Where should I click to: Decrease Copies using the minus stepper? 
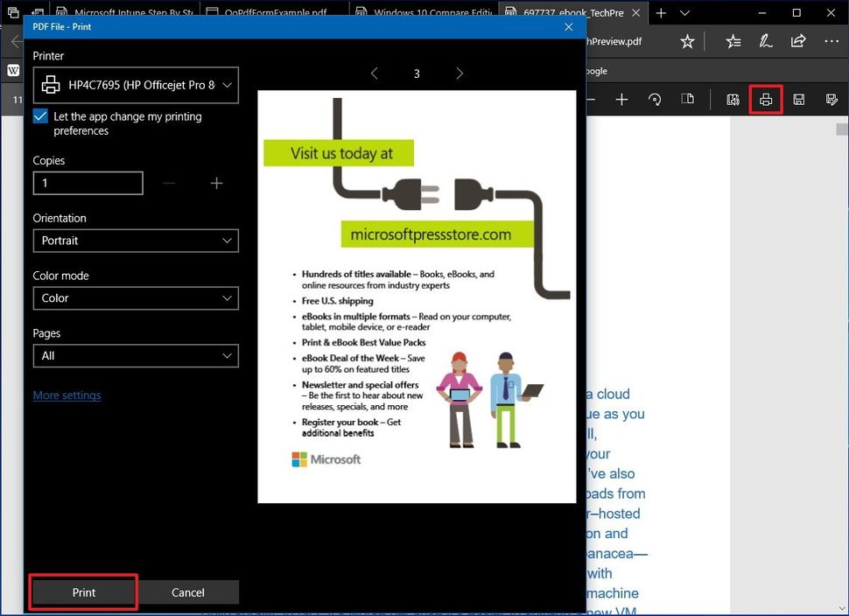(x=170, y=183)
